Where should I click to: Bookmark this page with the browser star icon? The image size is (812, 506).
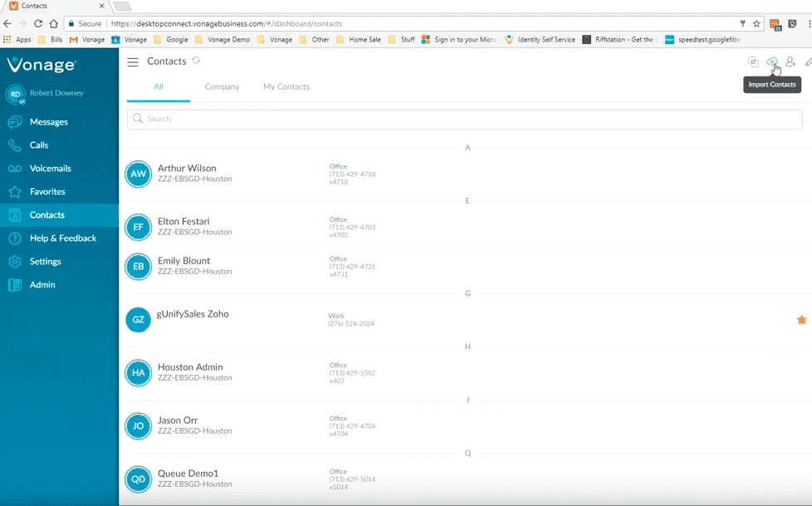(756, 24)
